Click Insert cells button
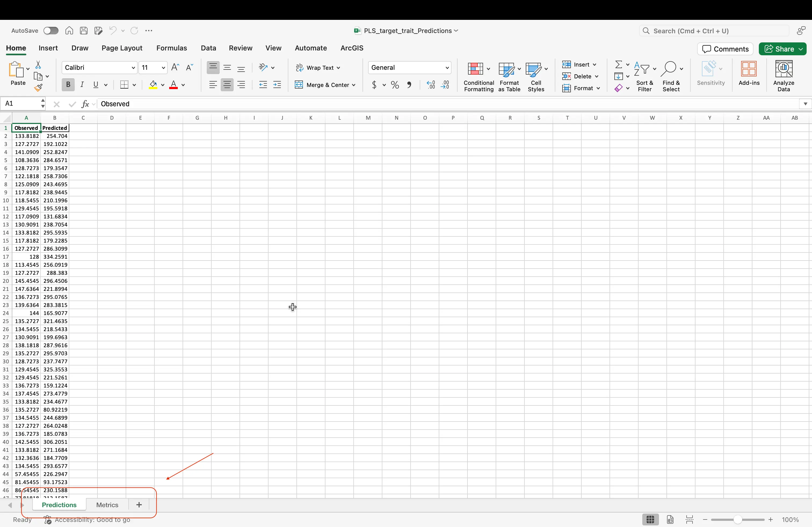 click(x=579, y=64)
